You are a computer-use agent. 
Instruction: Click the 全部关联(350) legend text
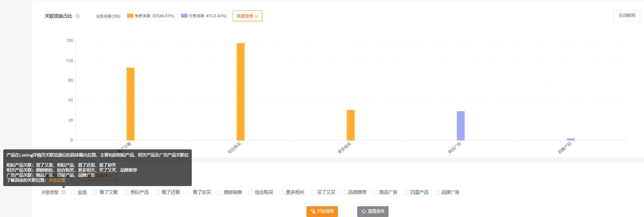(108, 16)
